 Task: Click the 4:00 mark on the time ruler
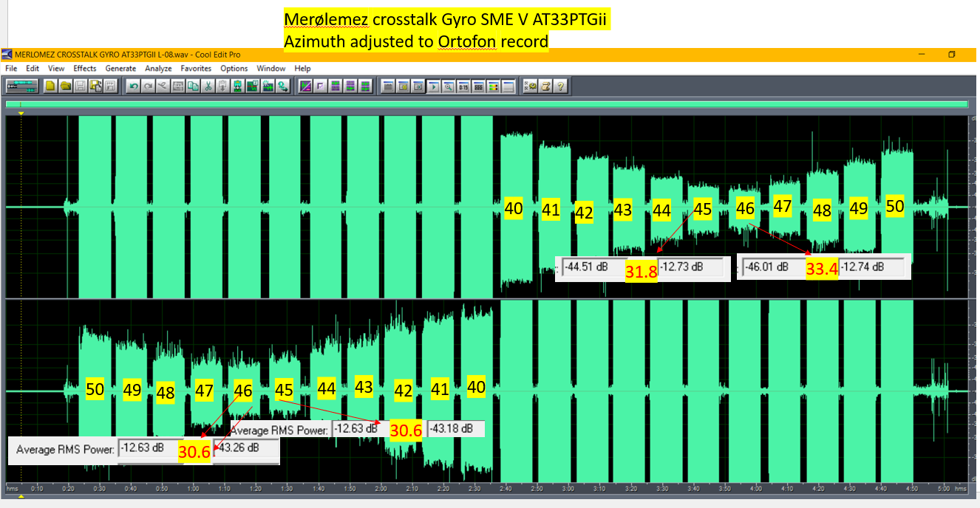(757, 488)
